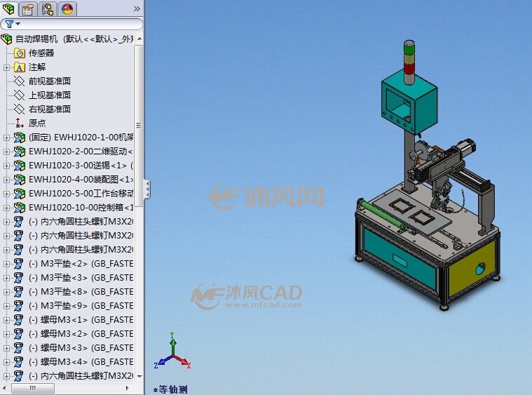Image resolution: width=532 pixels, height=395 pixels.
Task: Expand more tabs with double chevron
Action: pyautogui.click(x=137, y=9)
